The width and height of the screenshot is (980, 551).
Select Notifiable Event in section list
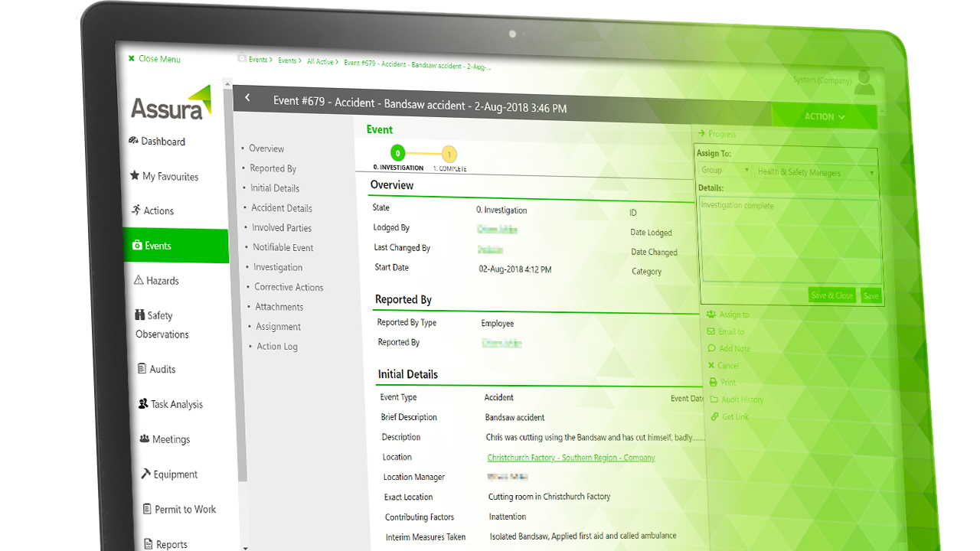click(283, 248)
